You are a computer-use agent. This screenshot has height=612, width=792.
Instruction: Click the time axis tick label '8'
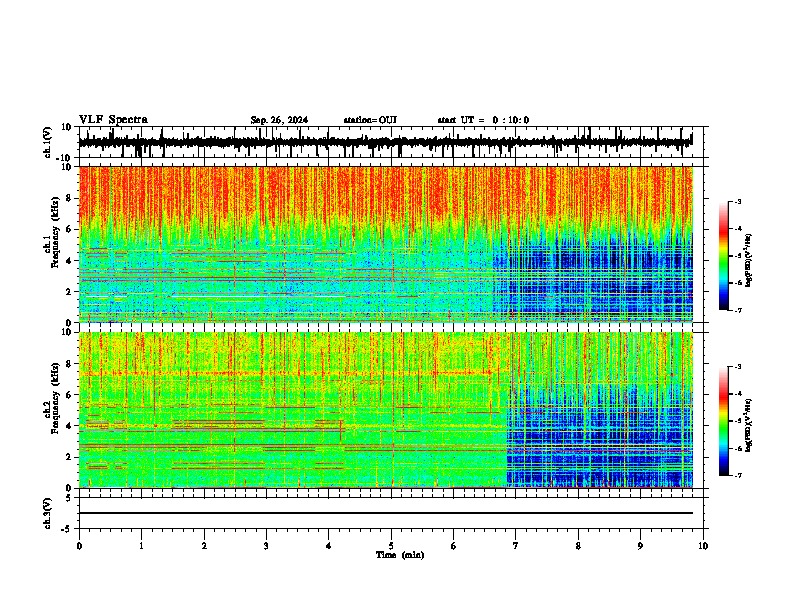pos(578,546)
